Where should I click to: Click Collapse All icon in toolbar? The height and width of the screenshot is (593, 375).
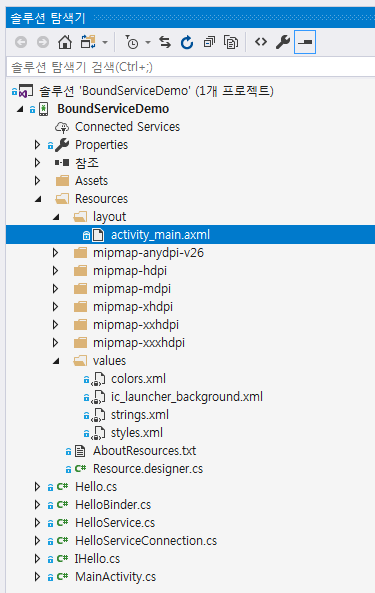click(x=209, y=42)
